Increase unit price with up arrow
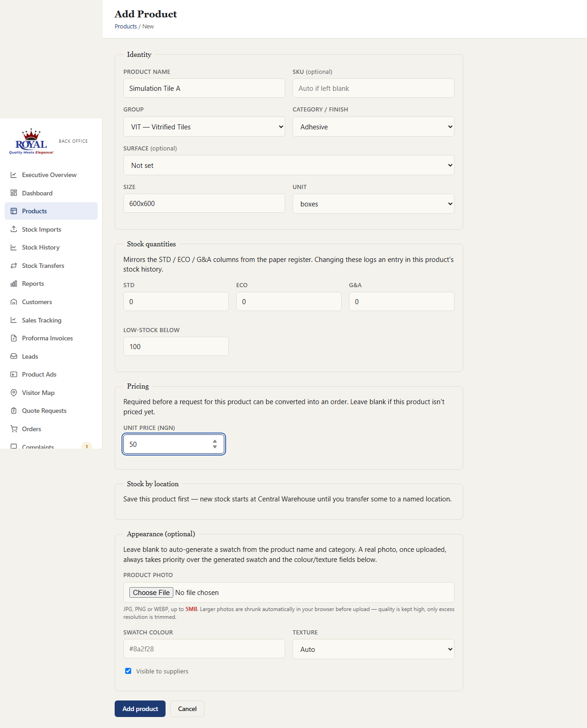 click(215, 442)
